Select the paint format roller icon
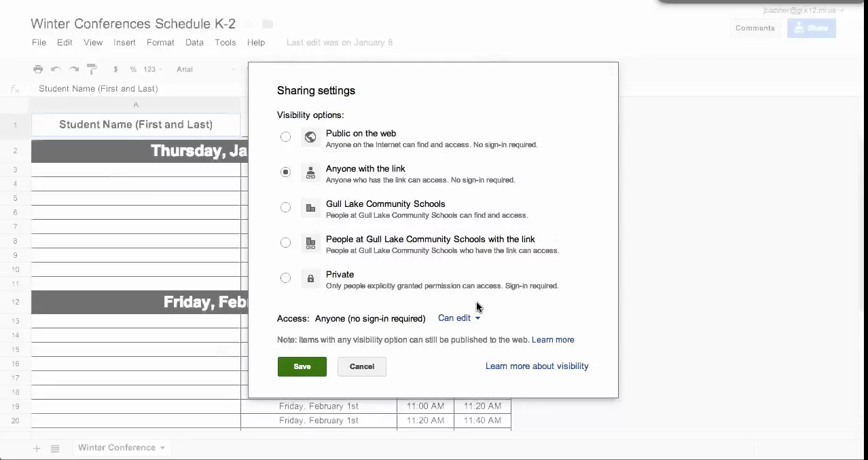868x460 pixels. [x=92, y=69]
